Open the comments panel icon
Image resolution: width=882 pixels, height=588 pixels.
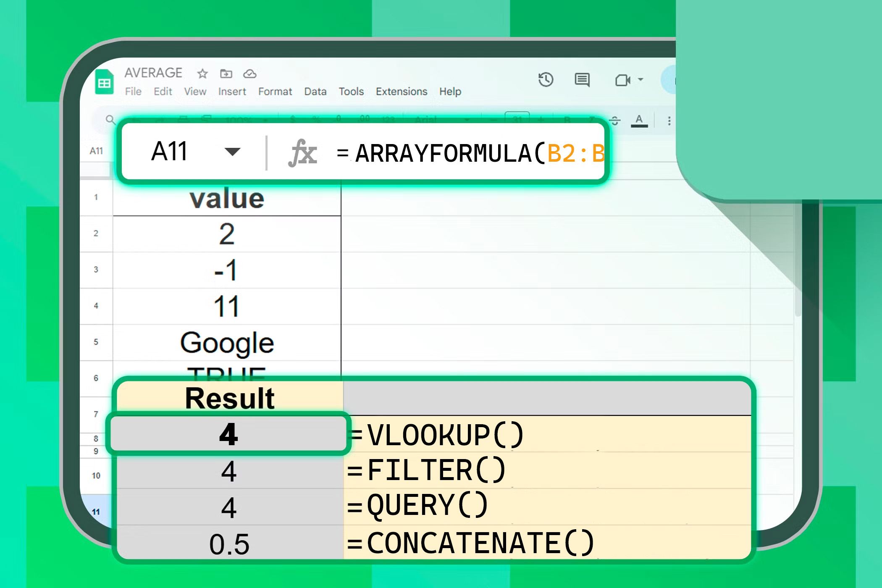click(x=582, y=79)
